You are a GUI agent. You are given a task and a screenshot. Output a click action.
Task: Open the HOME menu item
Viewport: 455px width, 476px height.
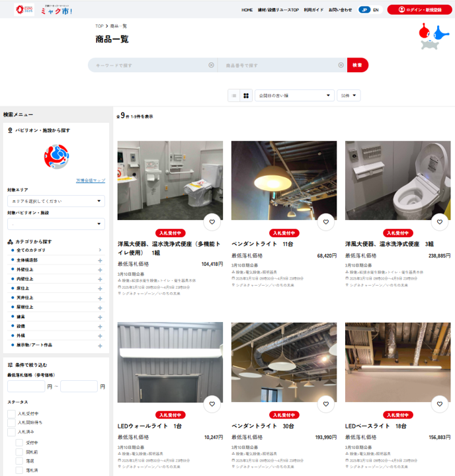click(x=247, y=10)
